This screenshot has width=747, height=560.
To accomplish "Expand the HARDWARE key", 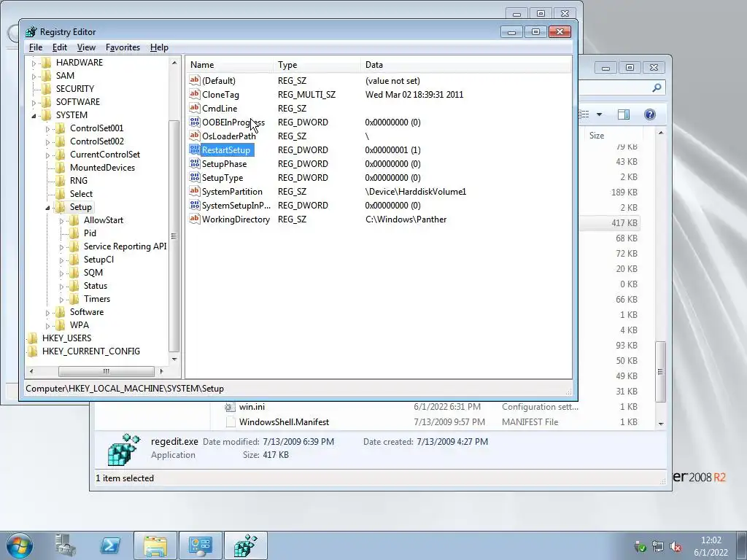I will pyautogui.click(x=34, y=63).
